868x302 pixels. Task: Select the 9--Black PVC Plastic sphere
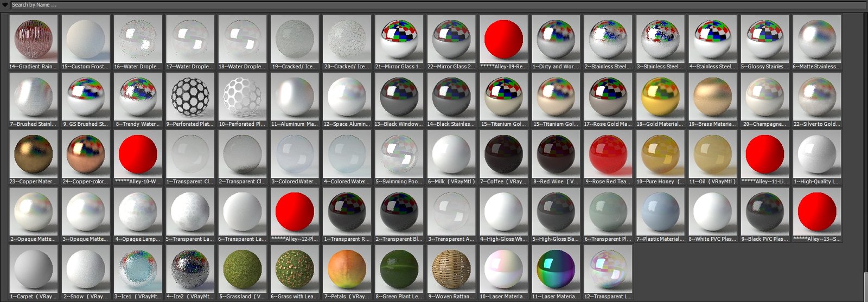(x=765, y=212)
